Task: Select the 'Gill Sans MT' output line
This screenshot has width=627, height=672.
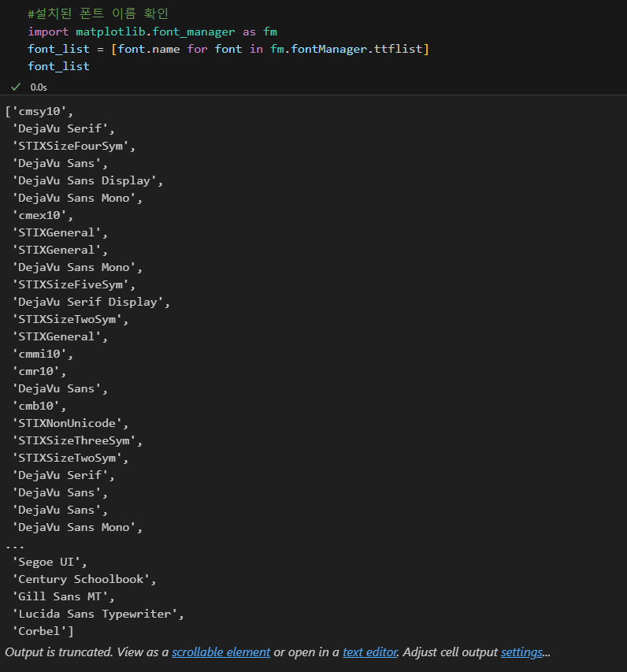Action: pyautogui.click(x=63, y=596)
